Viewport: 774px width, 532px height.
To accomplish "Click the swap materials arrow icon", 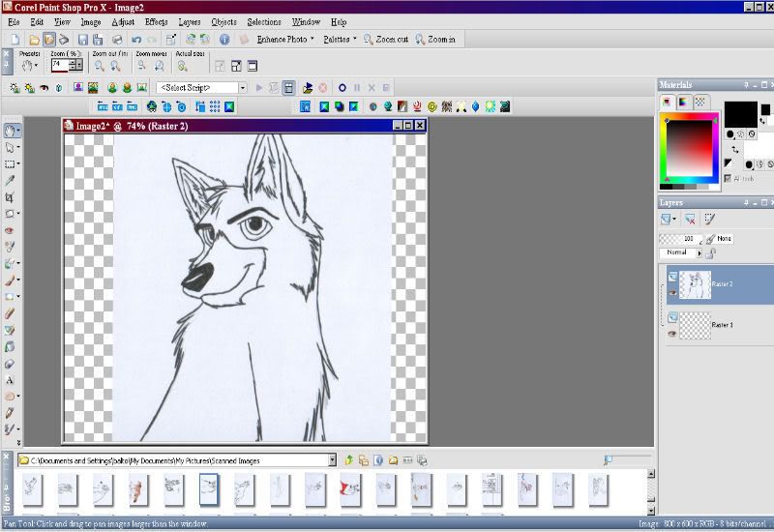I will pos(735,150).
